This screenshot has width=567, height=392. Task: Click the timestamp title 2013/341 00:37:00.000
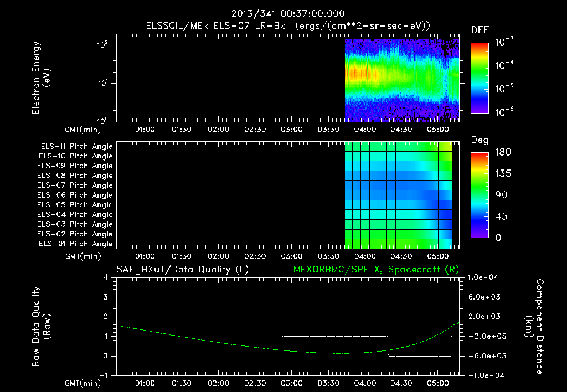point(288,14)
